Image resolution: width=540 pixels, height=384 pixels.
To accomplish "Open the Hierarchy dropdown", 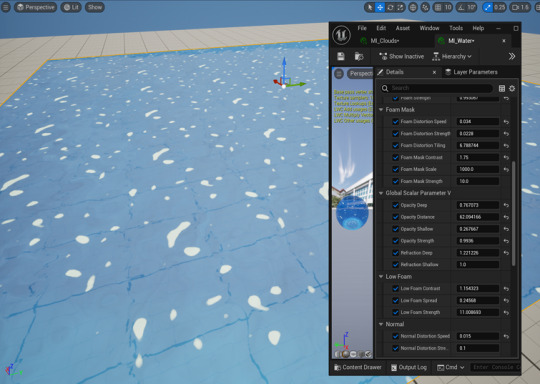I will (452, 56).
